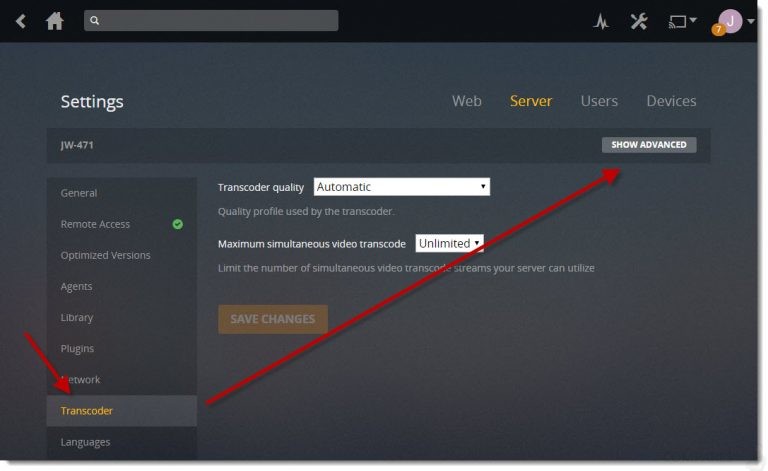768x471 pixels.
Task: Open the Plex home icon
Action: (x=54, y=21)
